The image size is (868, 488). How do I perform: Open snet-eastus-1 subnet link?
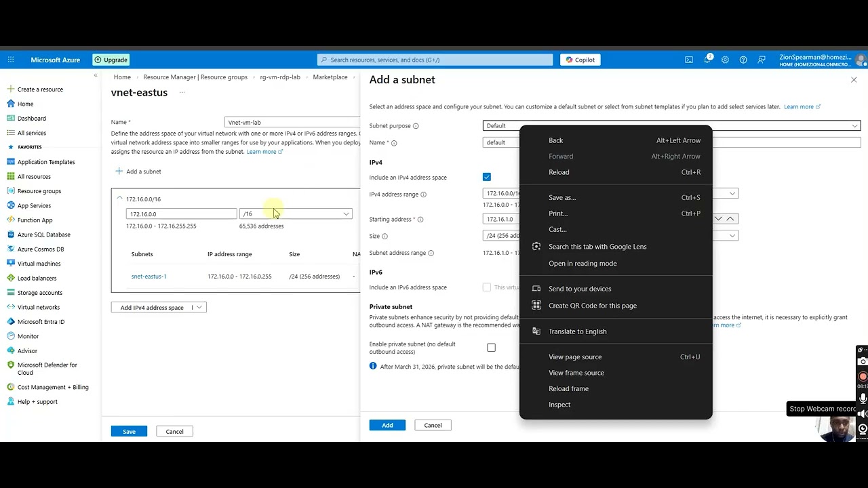pos(149,277)
